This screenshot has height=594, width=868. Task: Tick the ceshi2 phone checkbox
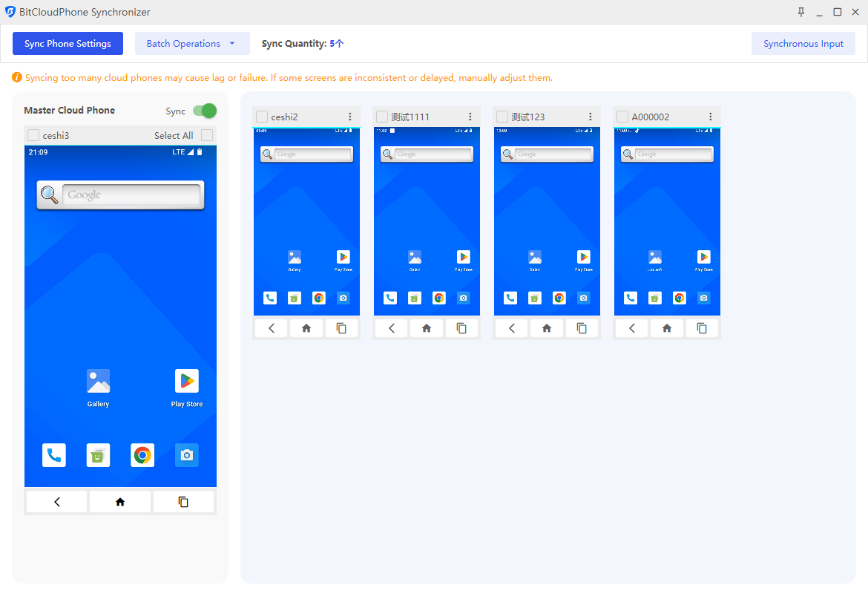click(x=262, y=117)
